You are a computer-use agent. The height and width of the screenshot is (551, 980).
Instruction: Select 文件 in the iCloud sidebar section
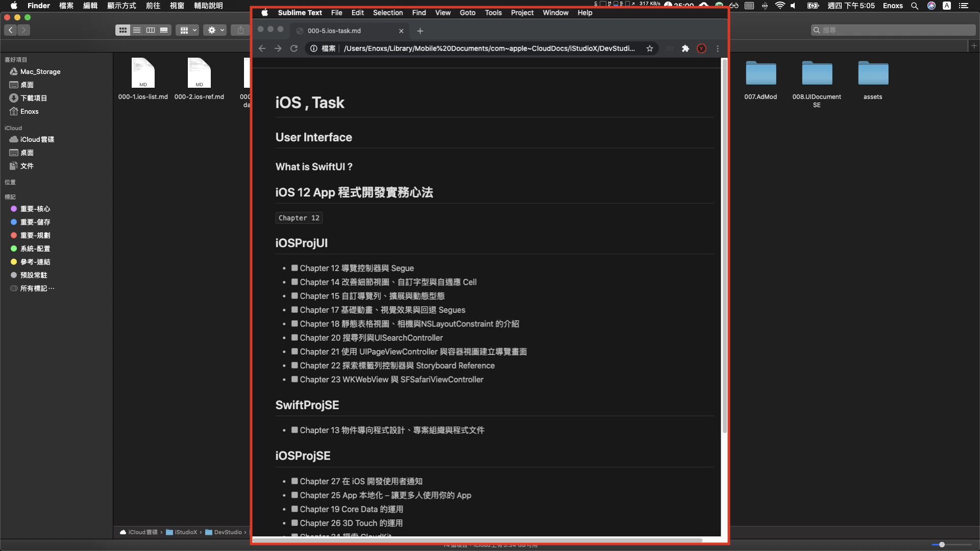tap(27, 166)
